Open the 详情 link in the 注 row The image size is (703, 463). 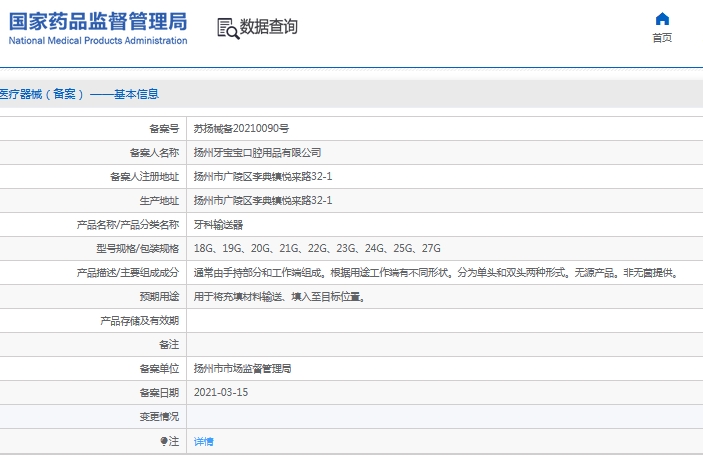point(204,441)
